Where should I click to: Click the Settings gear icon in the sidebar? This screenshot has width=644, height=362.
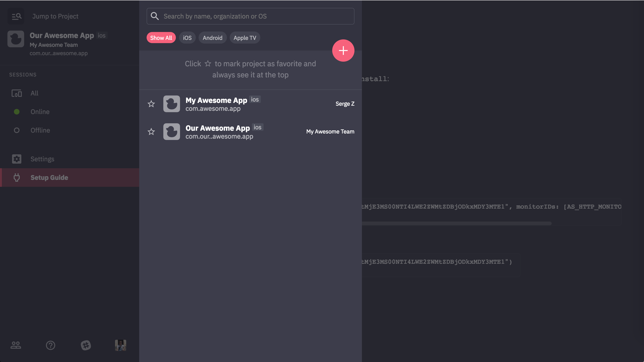[16, 159]
